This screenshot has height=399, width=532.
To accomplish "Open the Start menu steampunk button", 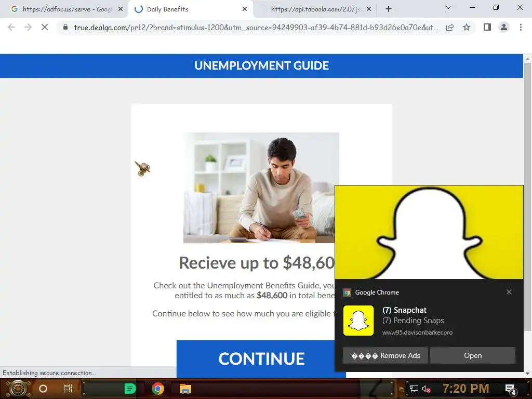I will (18, 389).
